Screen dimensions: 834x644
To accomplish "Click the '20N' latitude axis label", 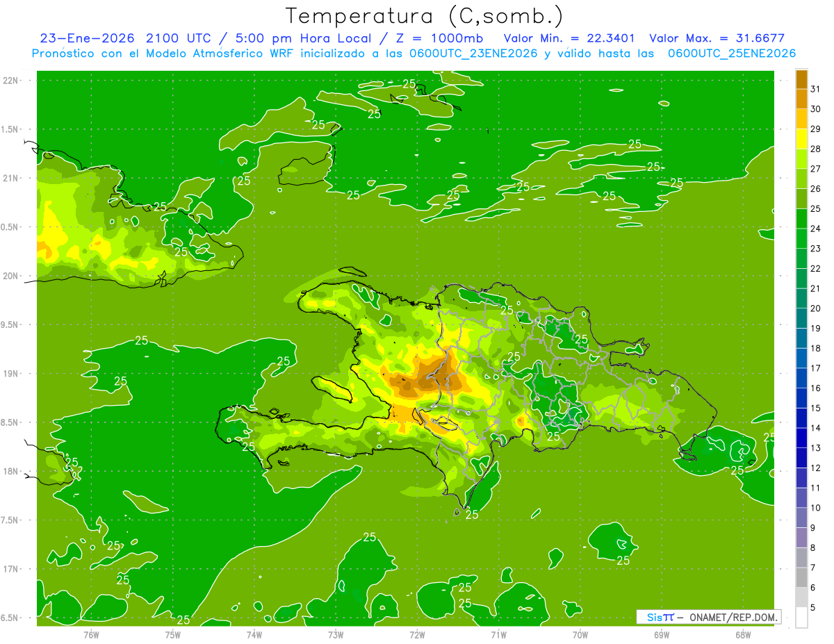I will click(x=11, y=276).
